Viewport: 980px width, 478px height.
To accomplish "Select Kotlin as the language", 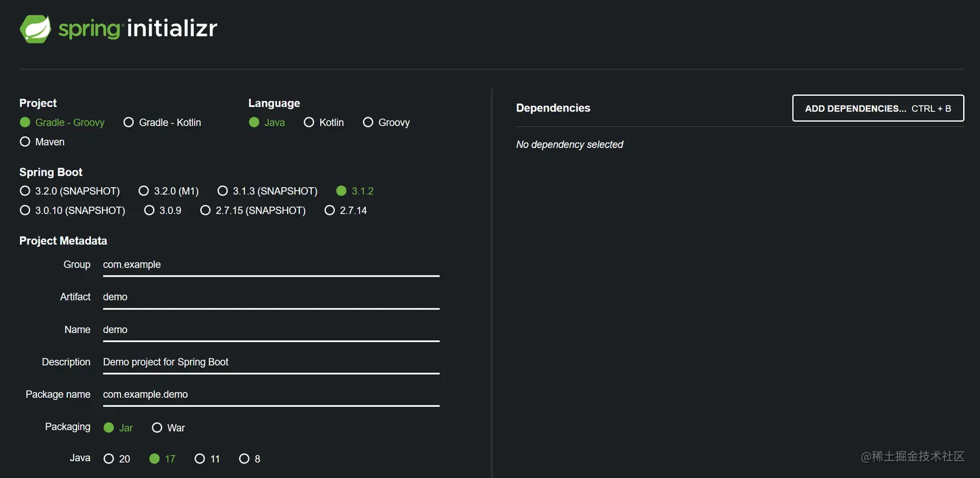I will coord(324,122).
